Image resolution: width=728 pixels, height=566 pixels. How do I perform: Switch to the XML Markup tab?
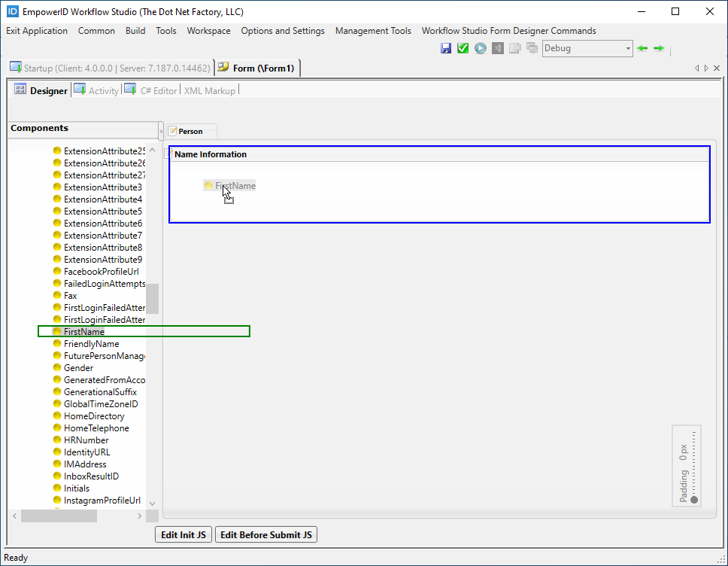click(209, 90)
